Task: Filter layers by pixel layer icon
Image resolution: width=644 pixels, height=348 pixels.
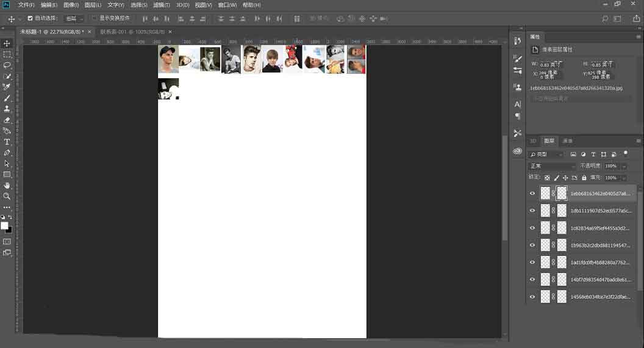Action: tap(573, 154)
